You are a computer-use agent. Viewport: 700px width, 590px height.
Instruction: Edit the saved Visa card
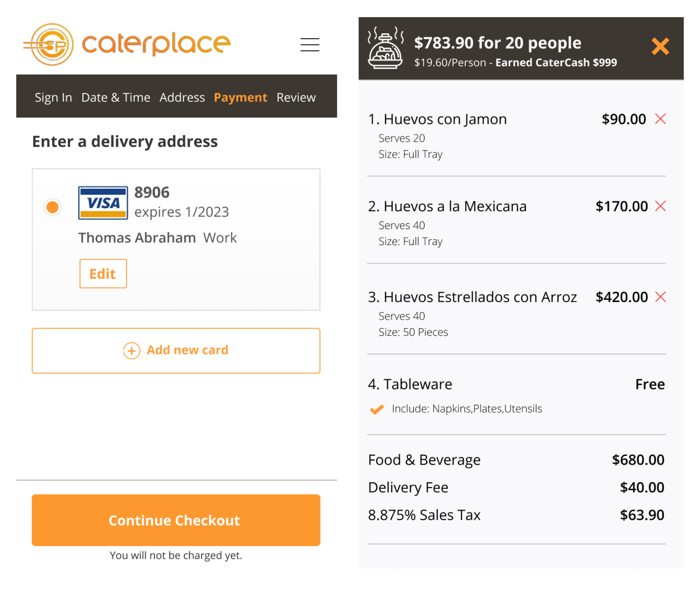pyautogui.click(x=103, y=274)
